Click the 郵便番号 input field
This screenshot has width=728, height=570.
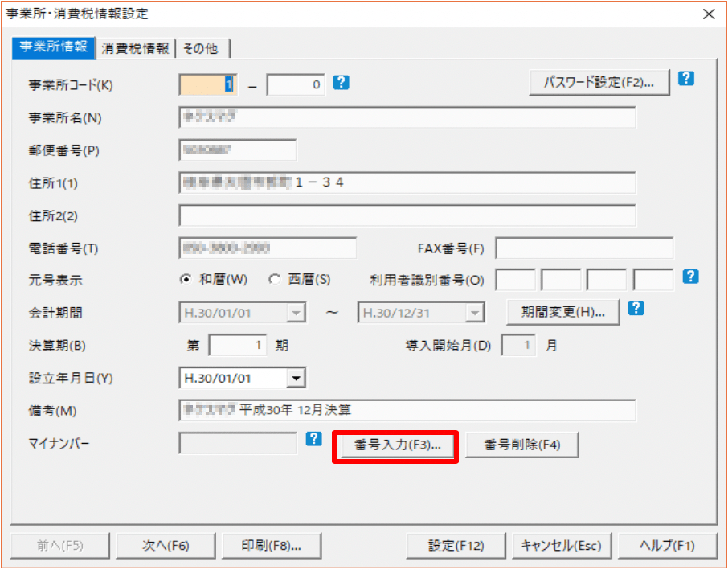(237, 150)
